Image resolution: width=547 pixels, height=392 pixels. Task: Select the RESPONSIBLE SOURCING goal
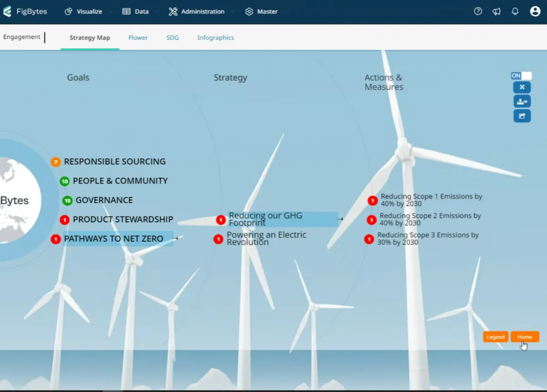(x=115, y=162)
